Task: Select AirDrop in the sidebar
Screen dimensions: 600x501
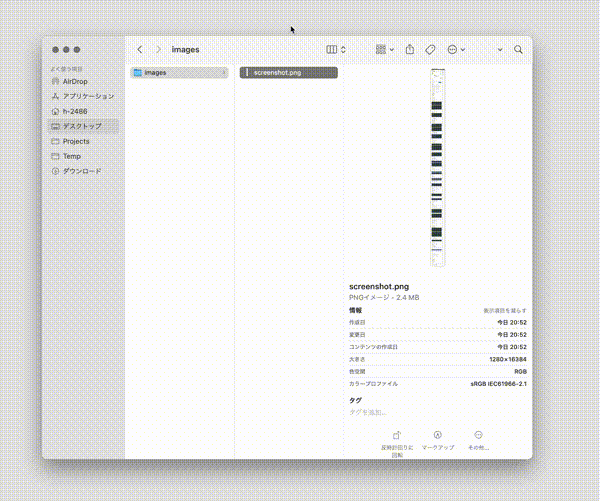Action: click(x=84, y=82)
